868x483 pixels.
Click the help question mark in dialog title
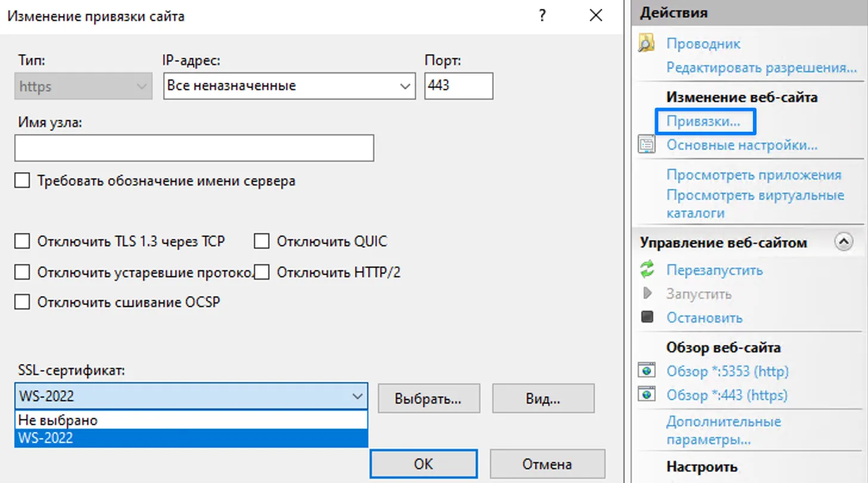[x=542, y=16]
